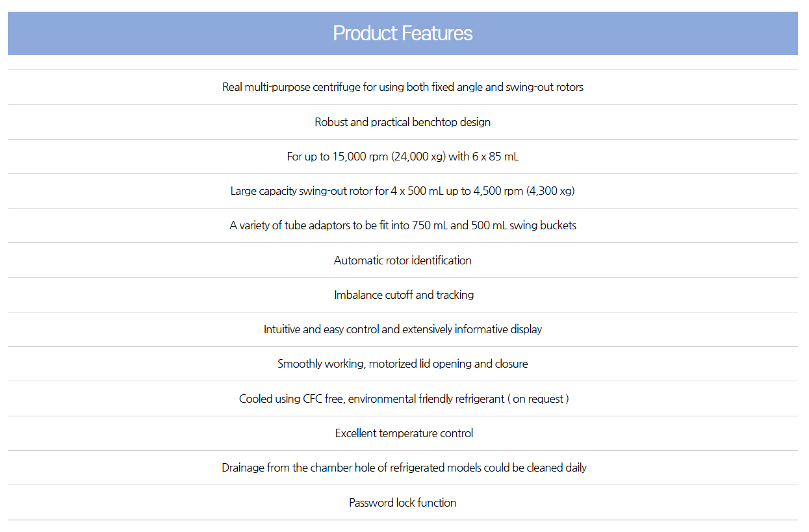Click the '( on request )' text
The width and height of the screenshot is (809, 532).
(539, 399)
